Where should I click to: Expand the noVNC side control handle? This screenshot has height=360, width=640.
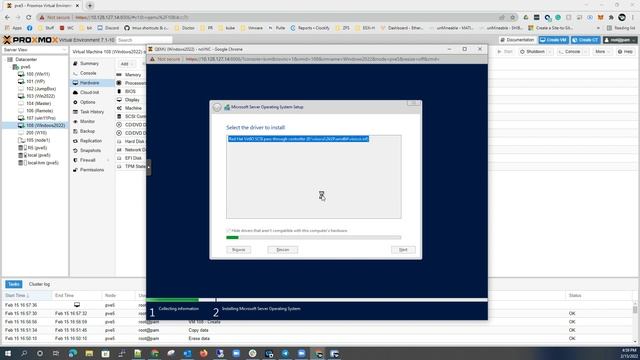pos(149,167)
